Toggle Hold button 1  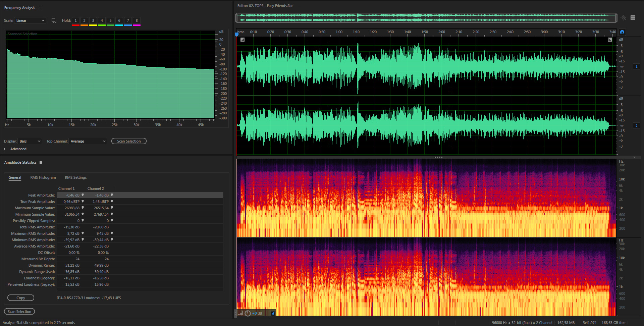point(75,21)
